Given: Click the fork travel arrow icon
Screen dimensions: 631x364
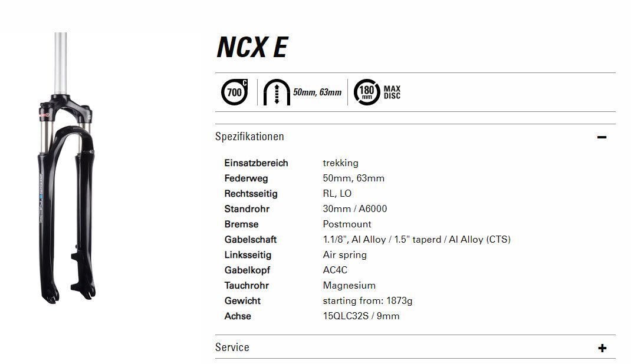Looking at the screenshot, I should pyautogui.click(x=277, y=92).
